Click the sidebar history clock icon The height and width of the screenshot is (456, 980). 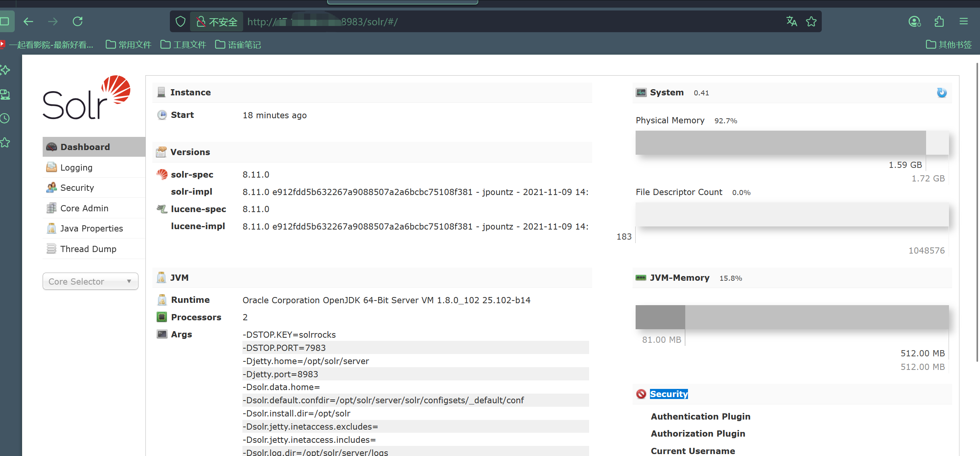tap(5, 118)
